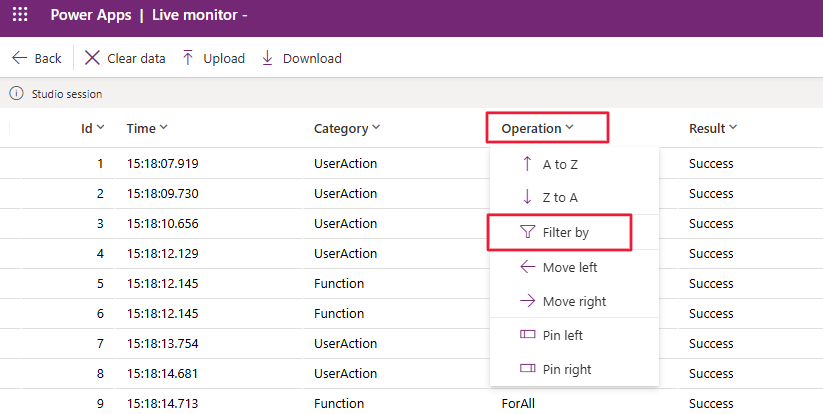Click UserAction category in row 8

345,373
